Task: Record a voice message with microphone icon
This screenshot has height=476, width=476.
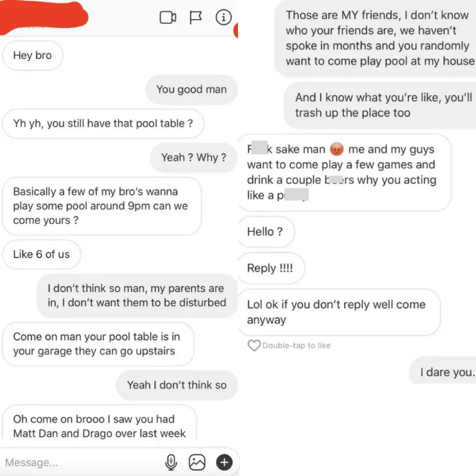Action: [x=171, y=462]
